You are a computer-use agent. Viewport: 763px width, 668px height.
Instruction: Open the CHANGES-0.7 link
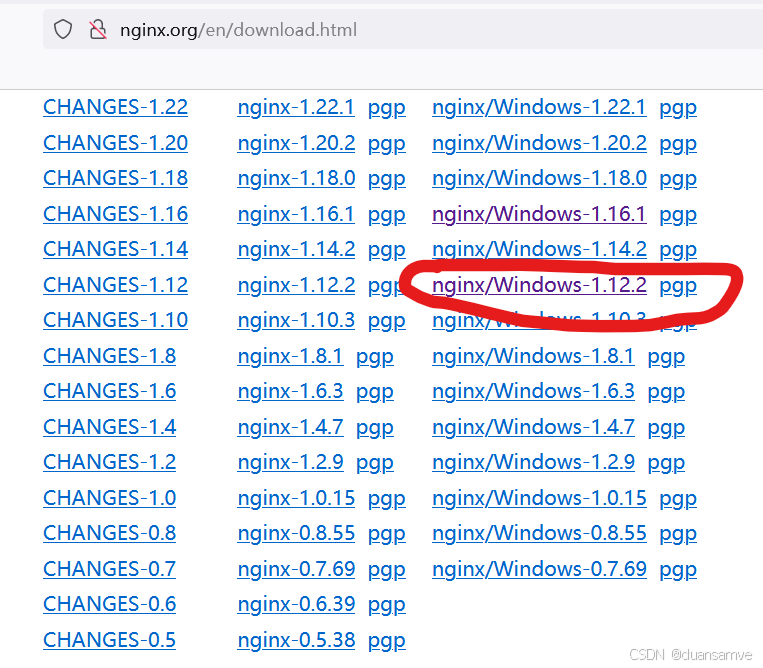(109, 569)
